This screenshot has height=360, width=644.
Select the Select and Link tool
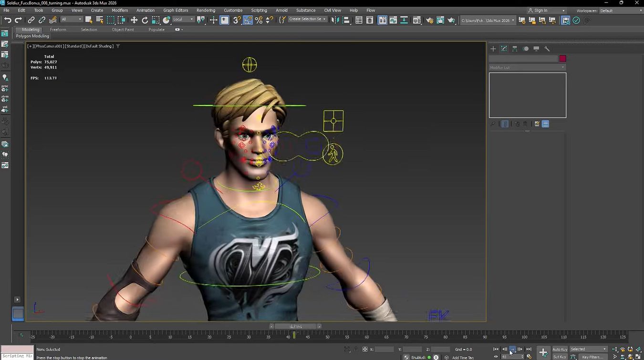pos(31,20)
